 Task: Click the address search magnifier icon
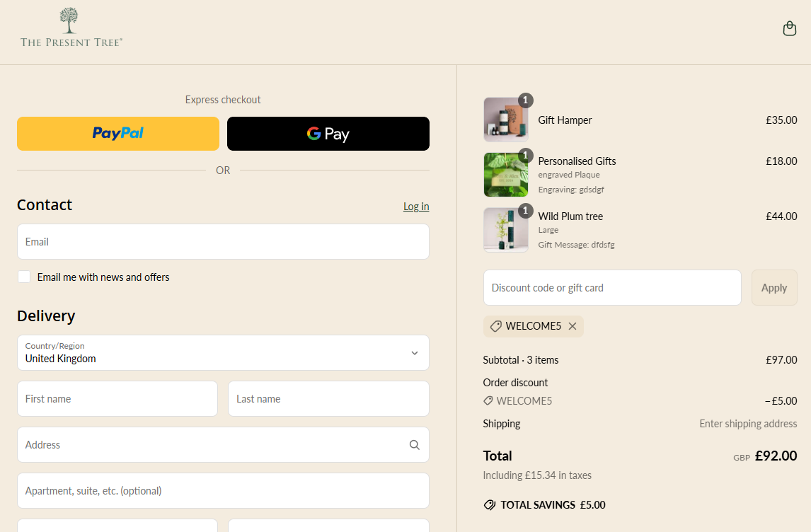tap(414, 445)
